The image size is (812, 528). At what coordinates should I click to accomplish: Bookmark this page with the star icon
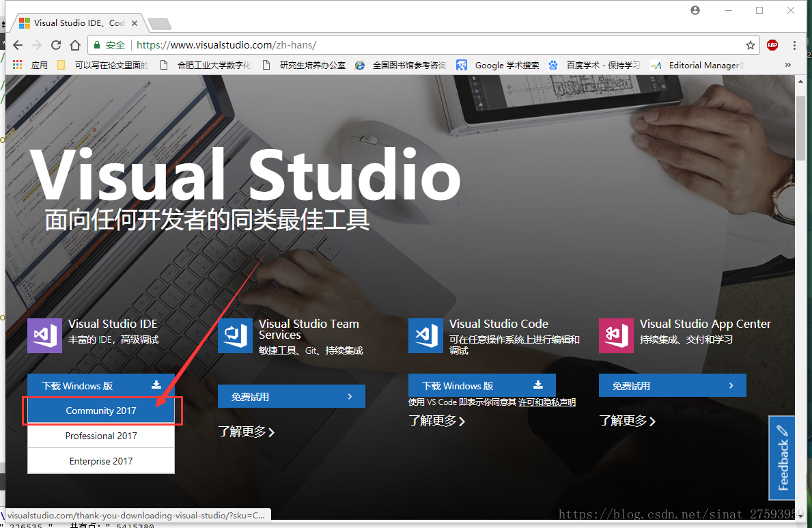coord(751,45)
